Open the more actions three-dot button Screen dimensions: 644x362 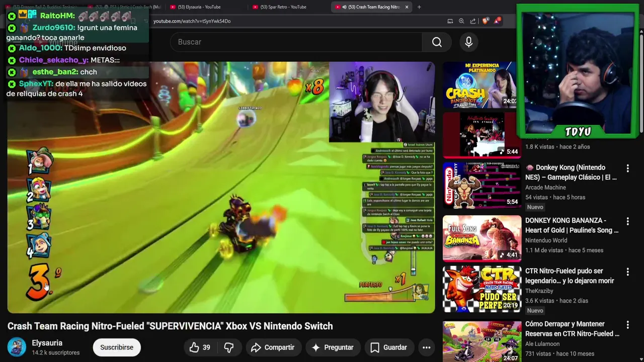[427, 347]
